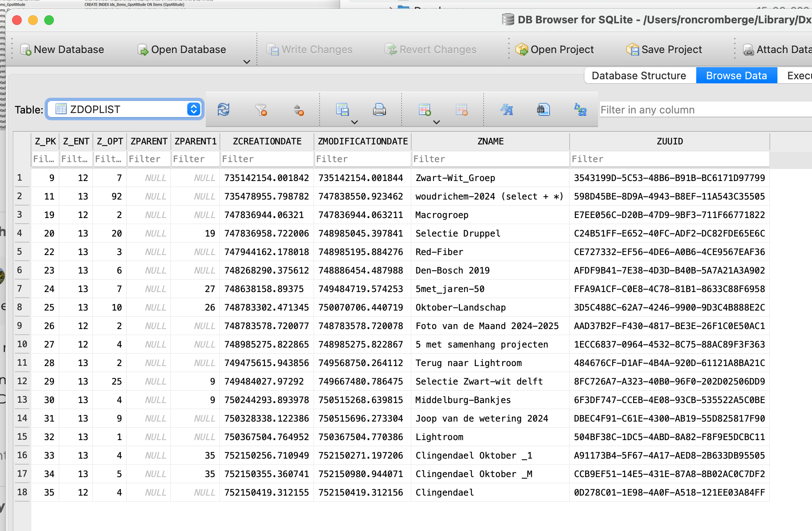
Task: Select the Zwart-Wit_Groep name cell
Action: click(490, 178)
